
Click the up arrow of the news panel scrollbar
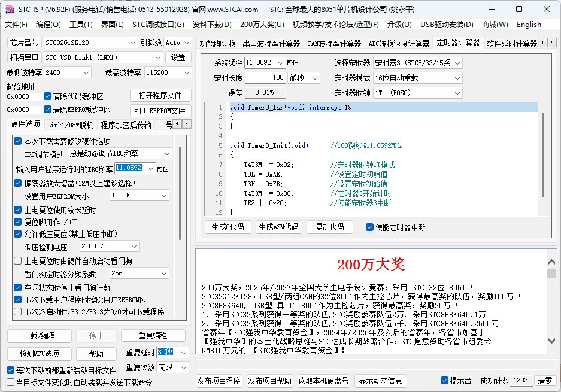coord(551,262)
